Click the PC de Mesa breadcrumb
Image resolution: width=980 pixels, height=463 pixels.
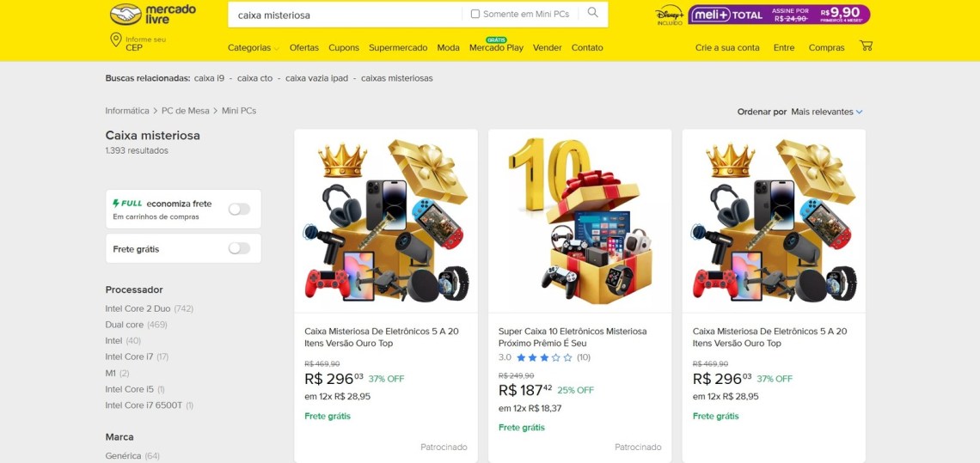(186, 111)
